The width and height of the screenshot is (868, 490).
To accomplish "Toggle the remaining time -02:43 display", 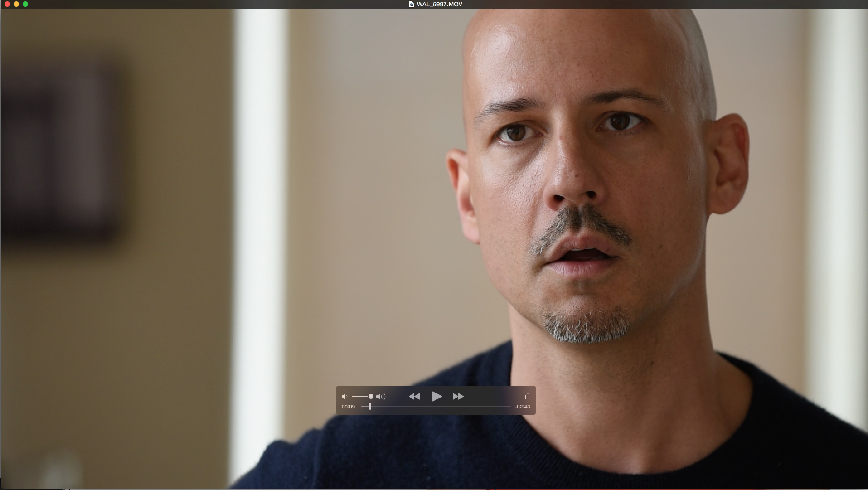I will click(x=522, y=407).
